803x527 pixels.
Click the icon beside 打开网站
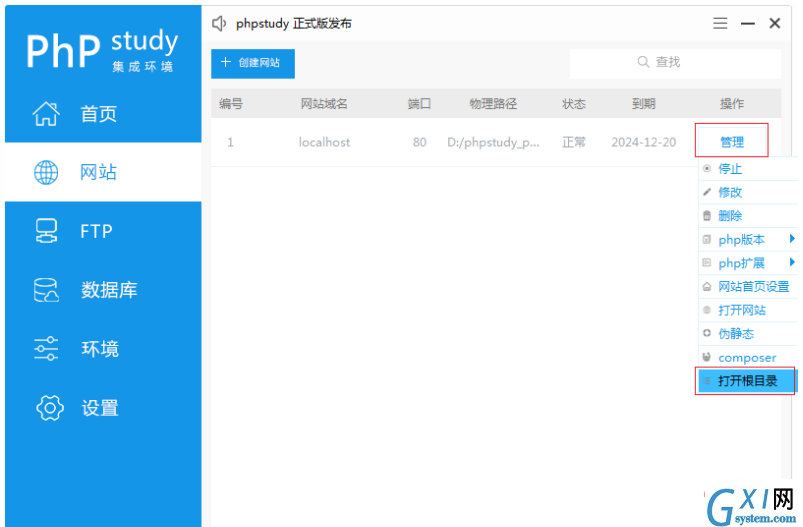[x=707, y=310]
